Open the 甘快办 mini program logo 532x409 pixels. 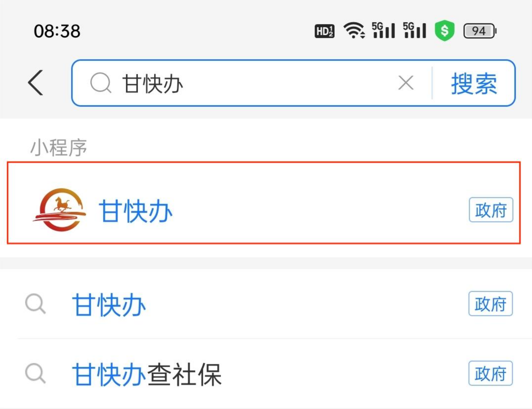pos(60,210)
